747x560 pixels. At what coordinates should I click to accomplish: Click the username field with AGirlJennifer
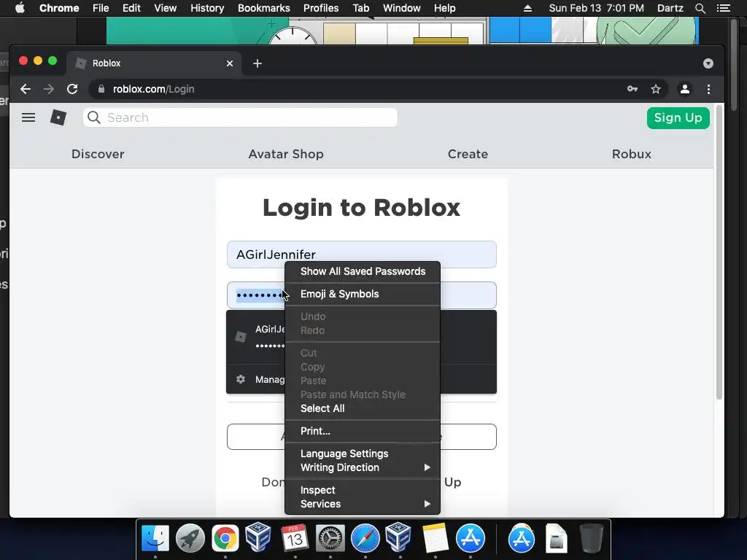click(x=362, y=254)
